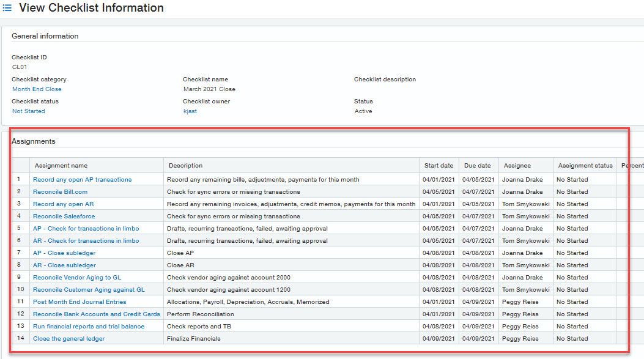Click the Start date column header
Image resolution: width=644 pixels, height=359 pixels.
point(439,166)
